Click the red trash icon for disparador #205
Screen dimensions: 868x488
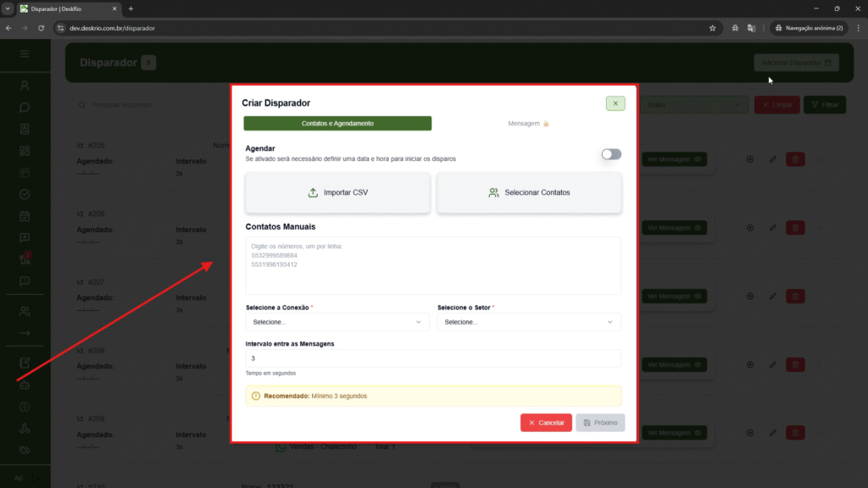tap(795, 159)
